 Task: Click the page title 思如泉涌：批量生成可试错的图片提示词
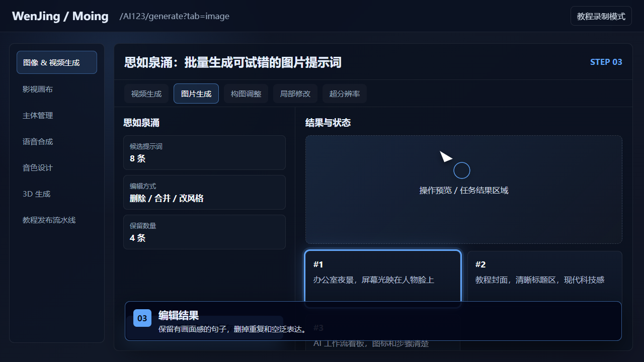[233, 62]
